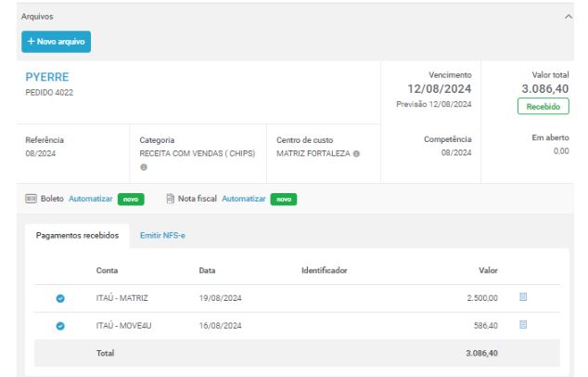This screenshot has width=588, height=377.
Task: Click novo badge beside Boleto Automatizar
Action: click(x=131, y=200)
